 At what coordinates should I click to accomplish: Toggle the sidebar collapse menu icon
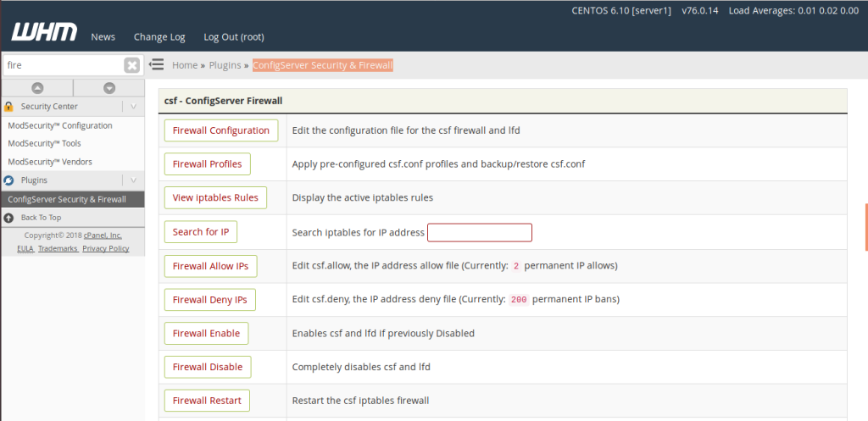[157, 64]
